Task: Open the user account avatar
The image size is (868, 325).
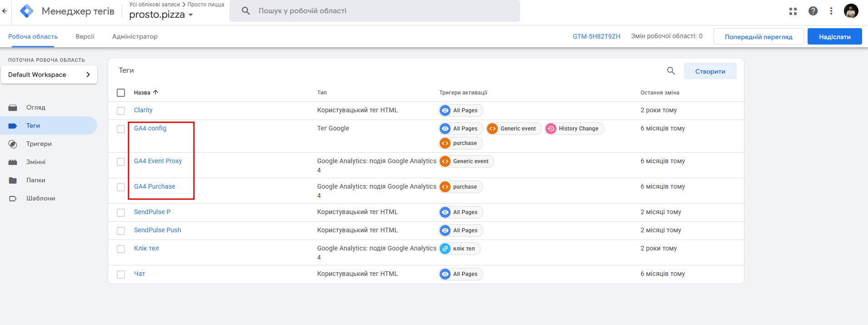Action: point(851,11)
